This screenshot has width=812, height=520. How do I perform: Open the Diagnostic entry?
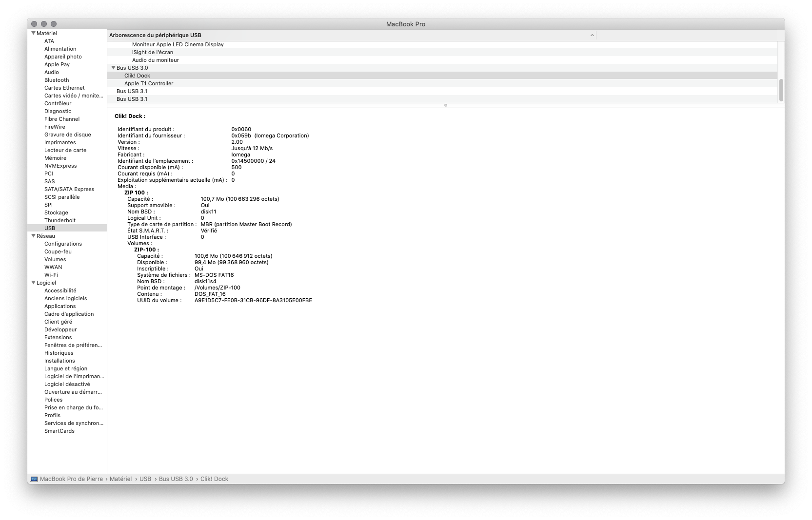[58, 111]
